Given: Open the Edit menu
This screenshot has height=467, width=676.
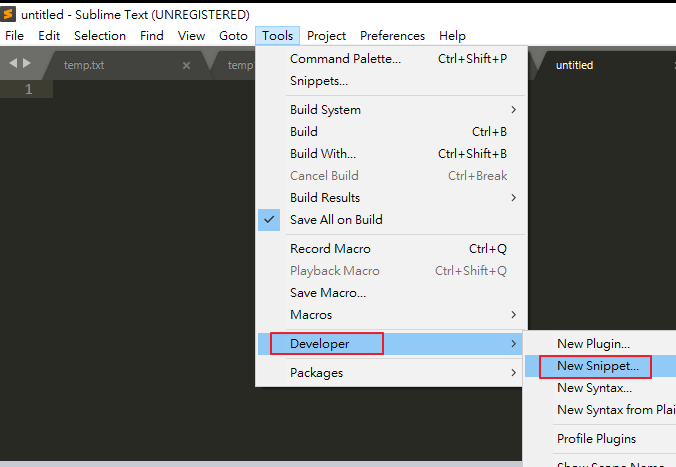Looking at the screenshot, I should point(49,36).
